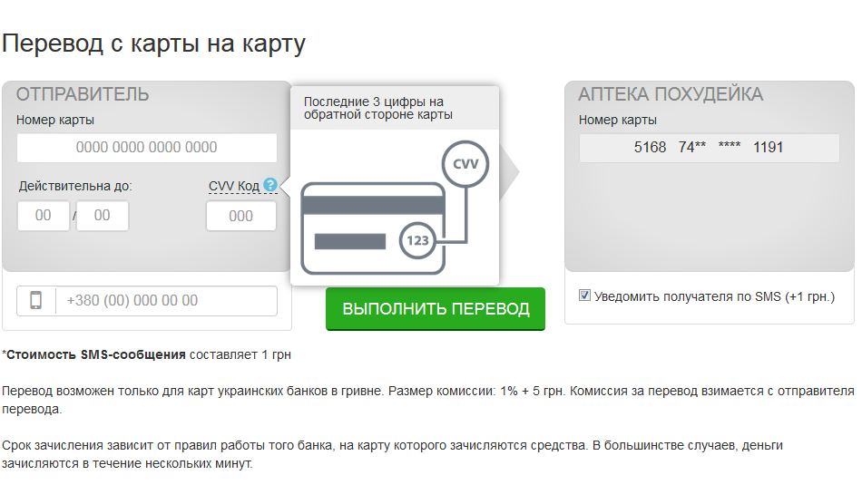The width and height of the screenshot is (862, 504).
Task: Click the АПТЕКА ПОХУДЕЙКА recipient title
Action: 671,94
